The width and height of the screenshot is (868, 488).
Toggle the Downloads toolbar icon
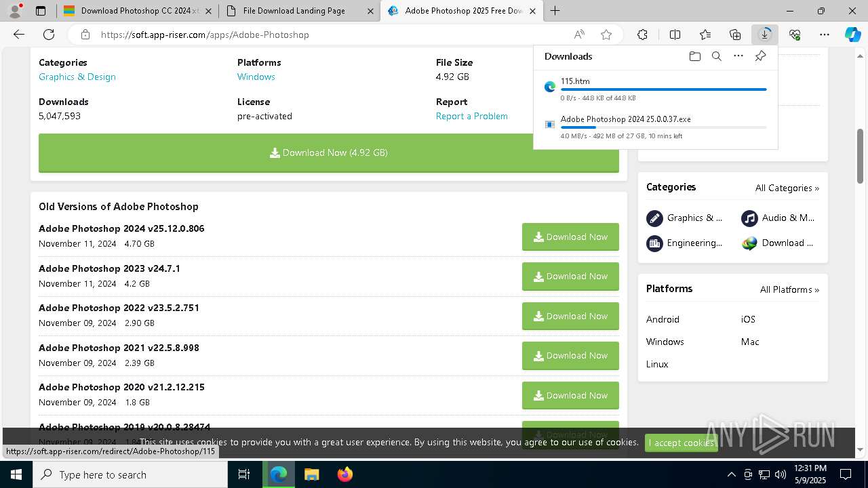pyautogui.click(x=765, y=35)
